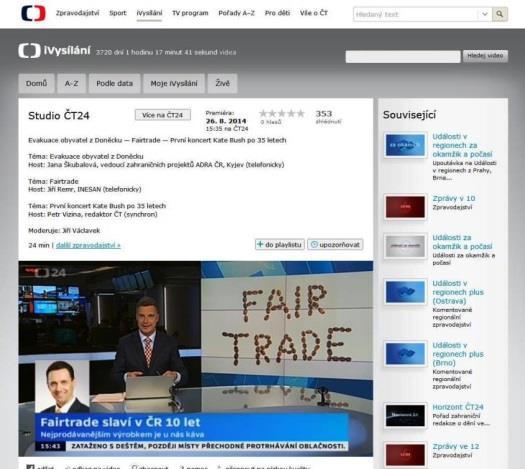
Task: Click the 'do playlistu' button
Action: (280, 245)
